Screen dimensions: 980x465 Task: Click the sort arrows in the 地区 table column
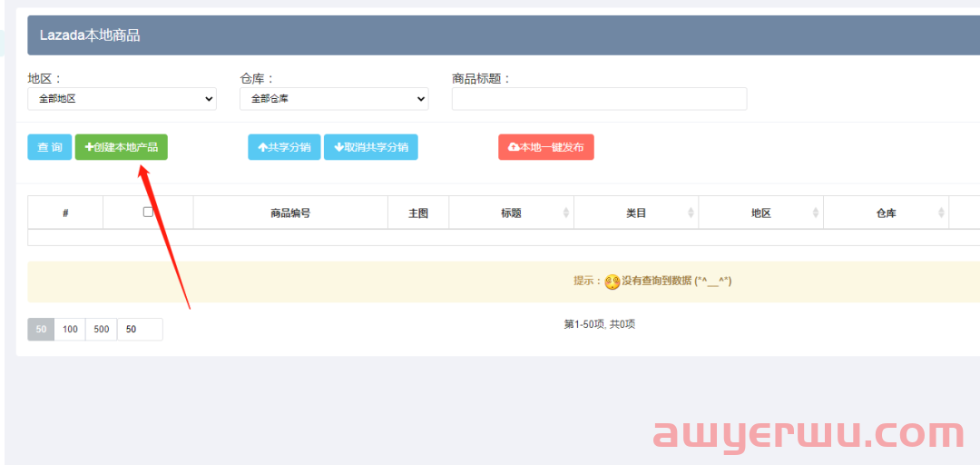point(816,213)
